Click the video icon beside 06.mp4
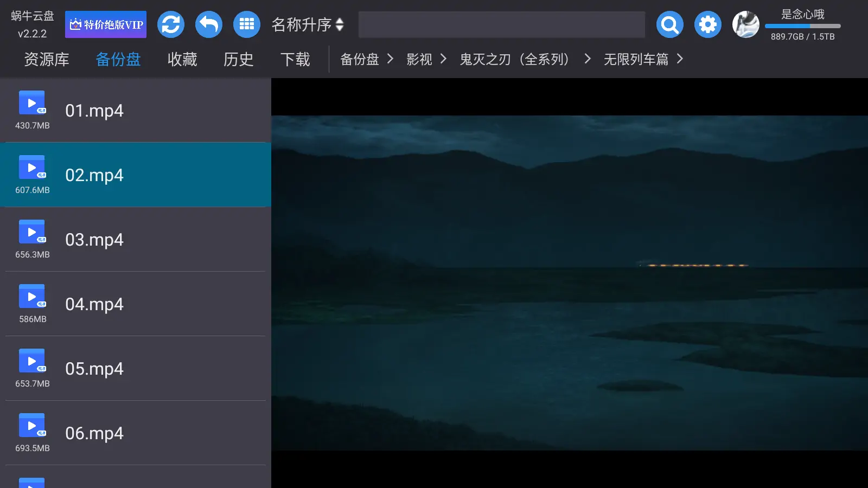 [31, 426]
